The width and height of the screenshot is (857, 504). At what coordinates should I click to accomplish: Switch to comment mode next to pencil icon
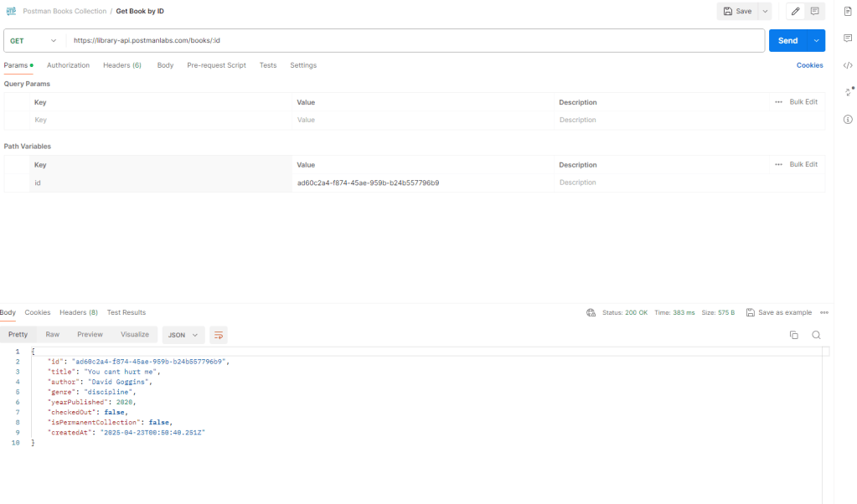click(814, 12)
